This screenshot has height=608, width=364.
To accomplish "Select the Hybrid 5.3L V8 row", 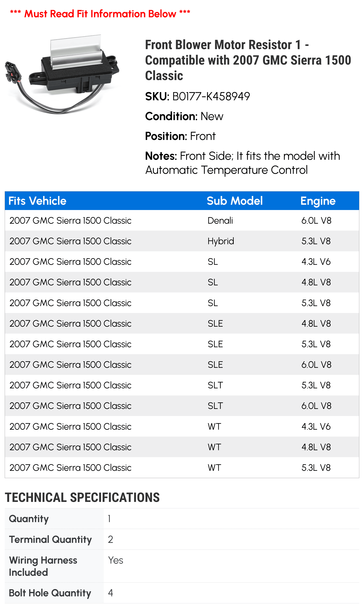I will pyautogui.click(x=182, y=241).
